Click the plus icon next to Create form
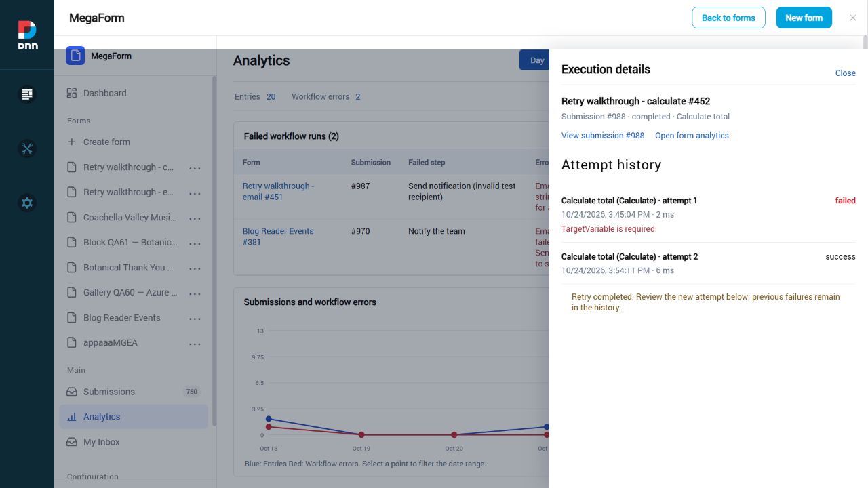The height and width of the screenshot is (488, 868). pyautogui.click(x=72, y=142)
